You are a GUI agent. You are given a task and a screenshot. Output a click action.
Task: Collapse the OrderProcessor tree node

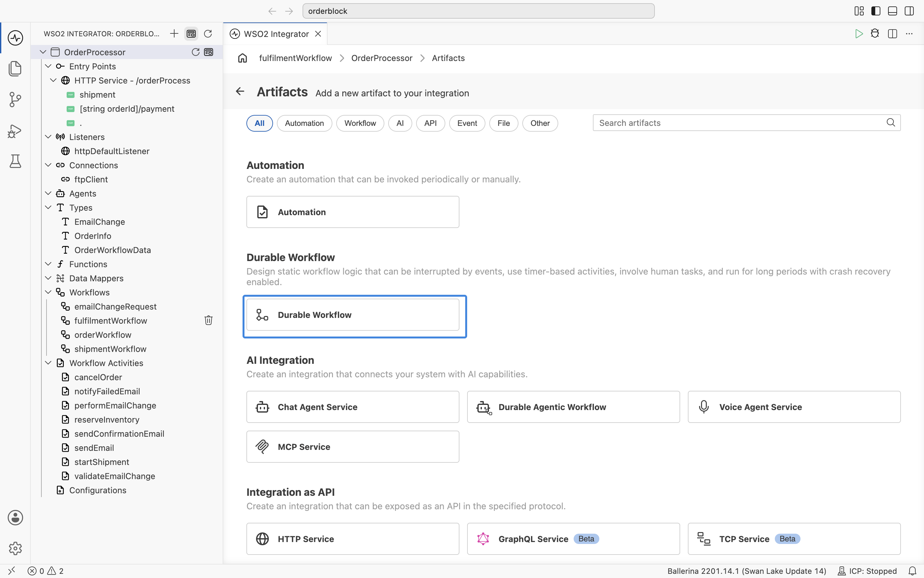[x=43, y=52]
